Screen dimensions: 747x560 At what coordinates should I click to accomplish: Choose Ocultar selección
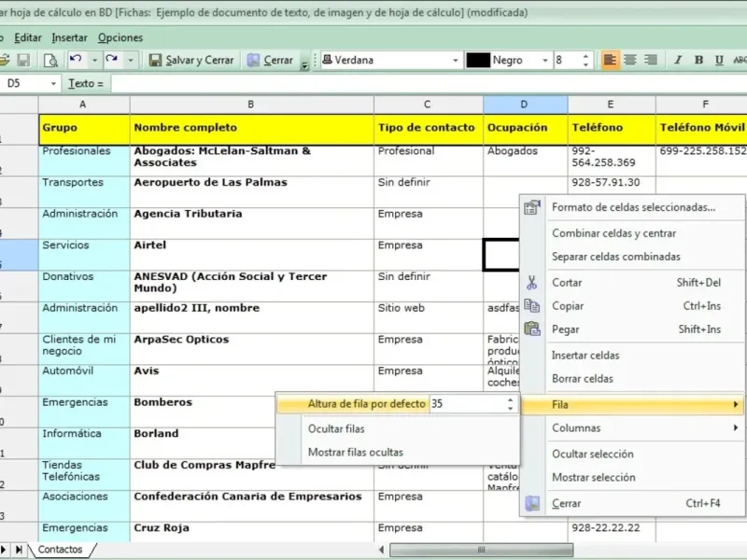click(x=593, y=454)
